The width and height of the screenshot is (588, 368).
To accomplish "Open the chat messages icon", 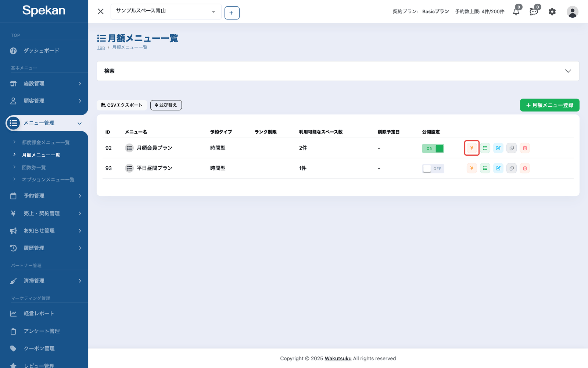I will [534, 11].
